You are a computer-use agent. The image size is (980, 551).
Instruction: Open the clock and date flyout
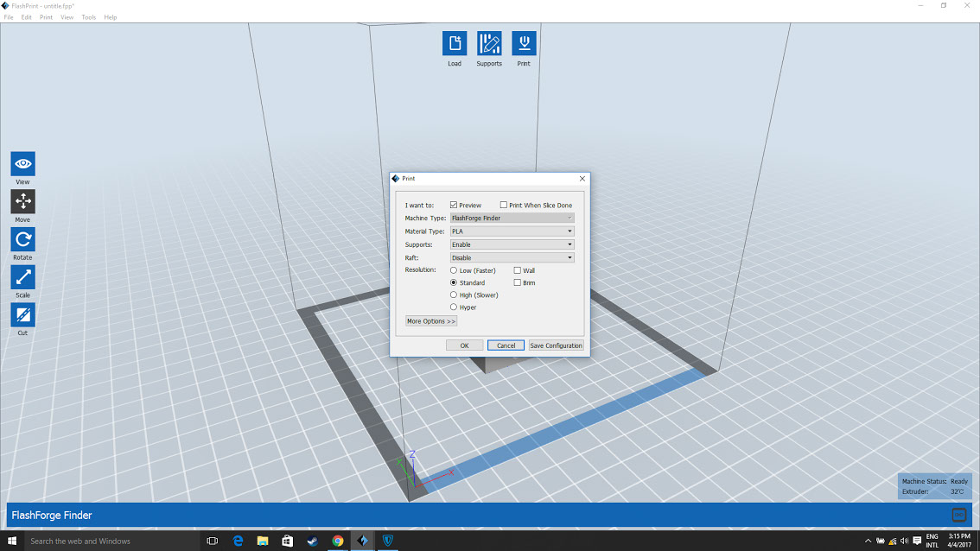pos(958,541)
